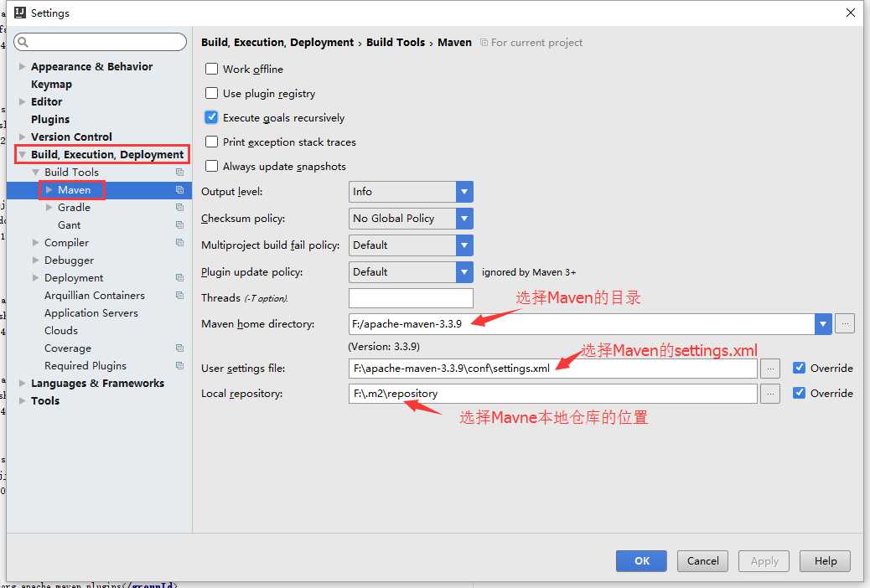Expand the Compiler node arrow

pyautogui.click(x=35, y=242)
